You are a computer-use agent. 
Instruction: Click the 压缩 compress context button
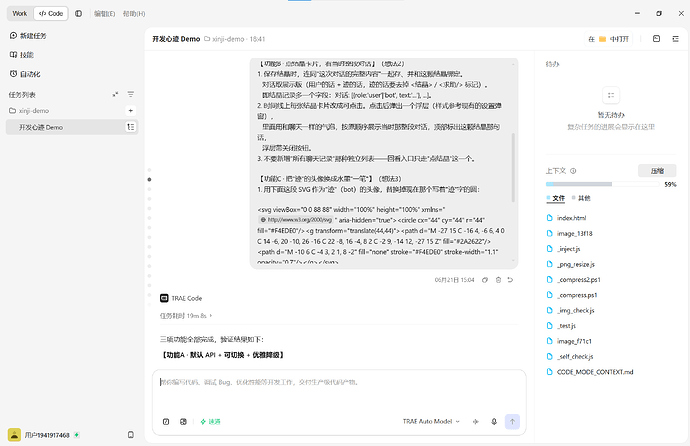click(x=657, y=171)
